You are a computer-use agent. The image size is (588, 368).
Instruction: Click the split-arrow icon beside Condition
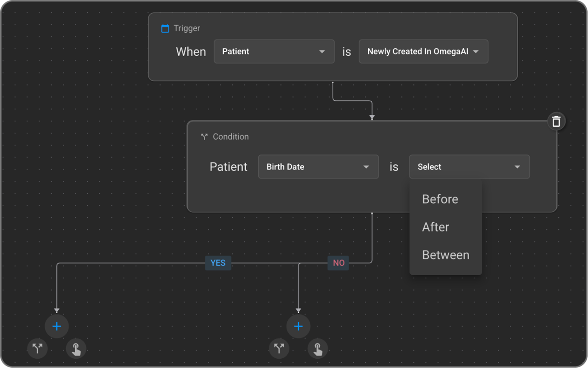204,137
